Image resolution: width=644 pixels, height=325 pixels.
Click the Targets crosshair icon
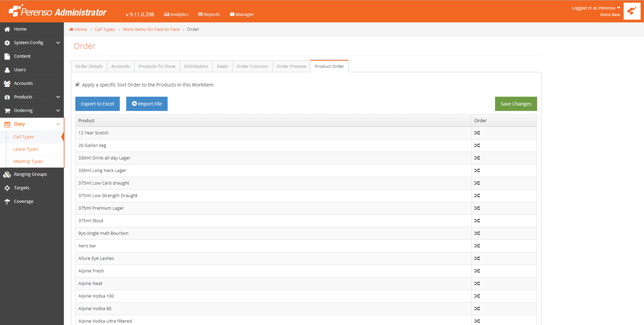[x=7, y=188]
